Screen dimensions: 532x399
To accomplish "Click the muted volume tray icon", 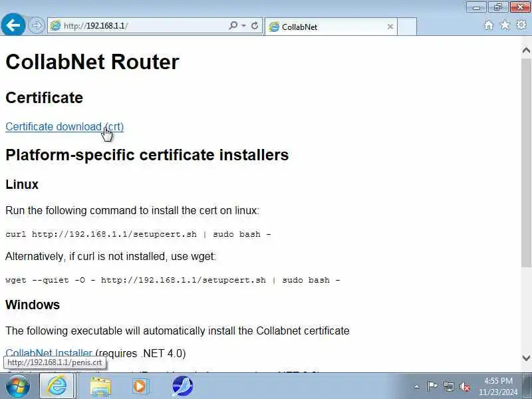I will coord(465,386).
